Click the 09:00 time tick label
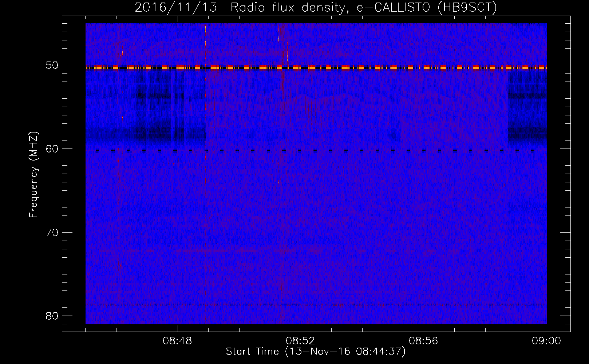589x364 pixels. click(546, 341)
